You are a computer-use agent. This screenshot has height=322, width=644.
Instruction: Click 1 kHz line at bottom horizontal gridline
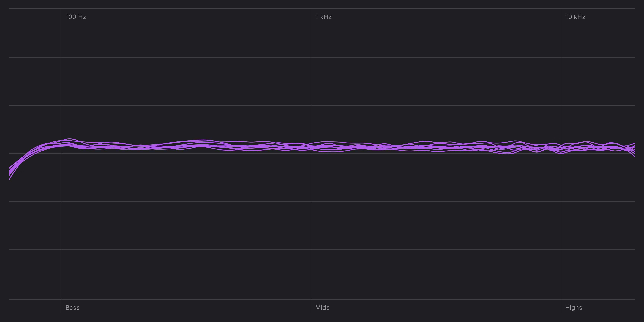point(311,299)
